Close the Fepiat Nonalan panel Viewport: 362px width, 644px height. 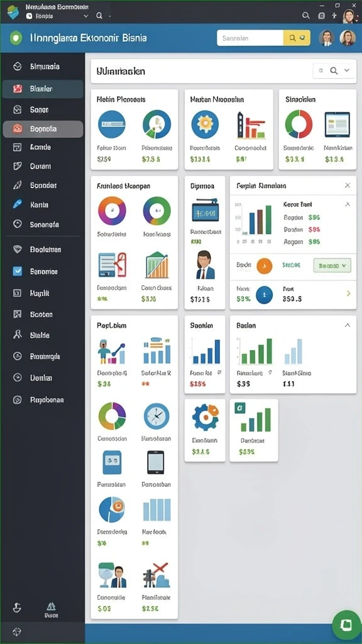coord(347,186)
